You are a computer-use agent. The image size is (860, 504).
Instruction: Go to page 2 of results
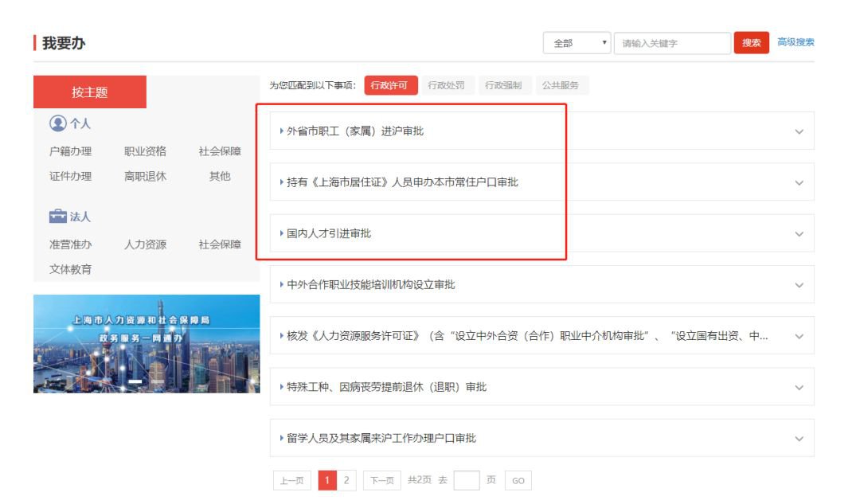(x=346, y=480)
